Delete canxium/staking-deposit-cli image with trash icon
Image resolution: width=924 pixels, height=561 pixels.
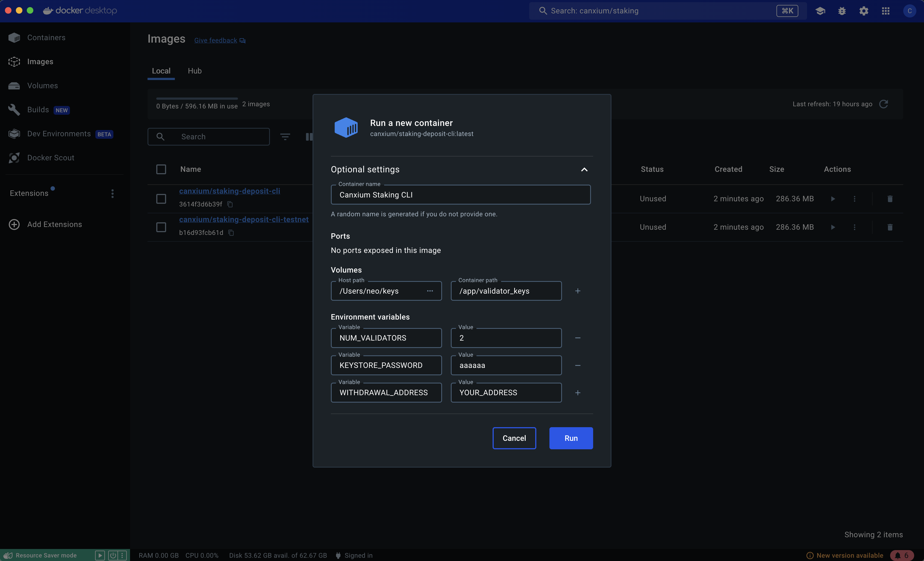click(890, 199)
